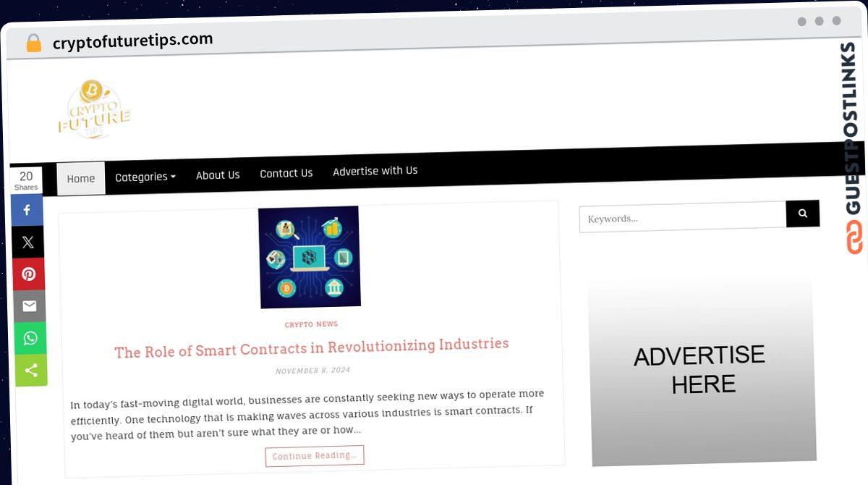
Task: Open the Smart Contracts article title
Action: tap(312, 348)
